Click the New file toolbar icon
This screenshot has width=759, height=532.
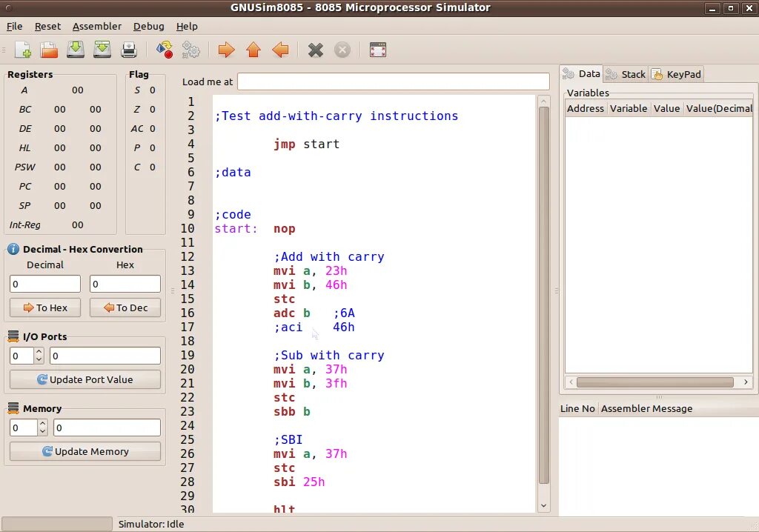(x=23, y=50)
